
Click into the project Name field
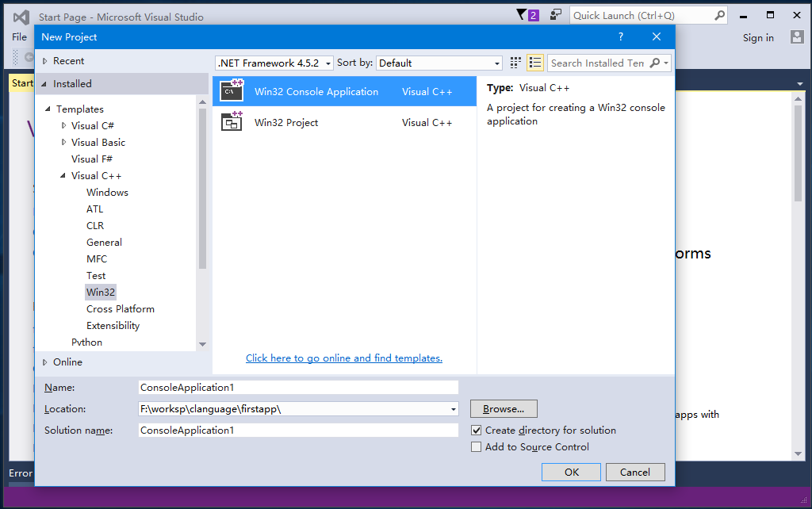(x=298, y=388)
